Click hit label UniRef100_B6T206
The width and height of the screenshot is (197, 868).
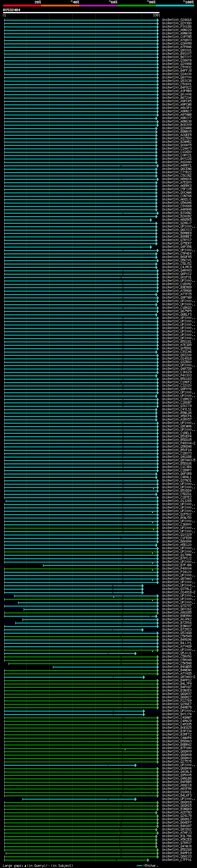(177, 98)
